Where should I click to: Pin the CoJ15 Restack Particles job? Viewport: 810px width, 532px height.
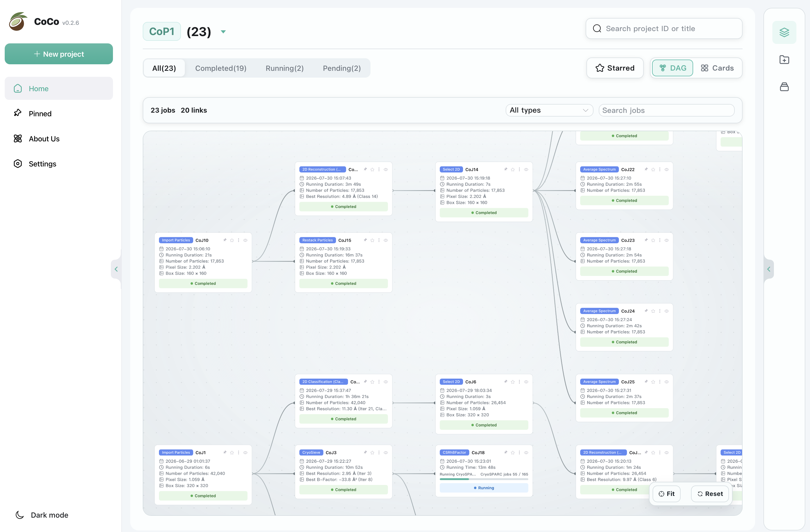tap(365, 240)
